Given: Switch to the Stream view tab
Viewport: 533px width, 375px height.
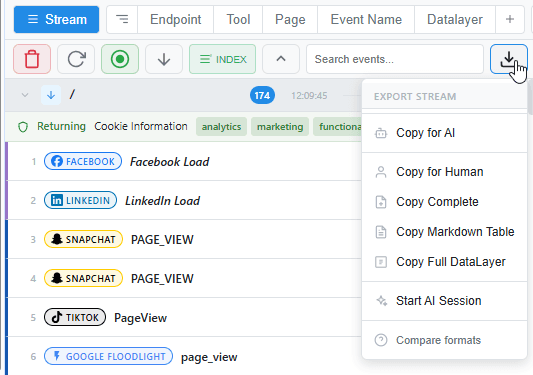Looking at the screenshot, I should [x=56, y=19].
